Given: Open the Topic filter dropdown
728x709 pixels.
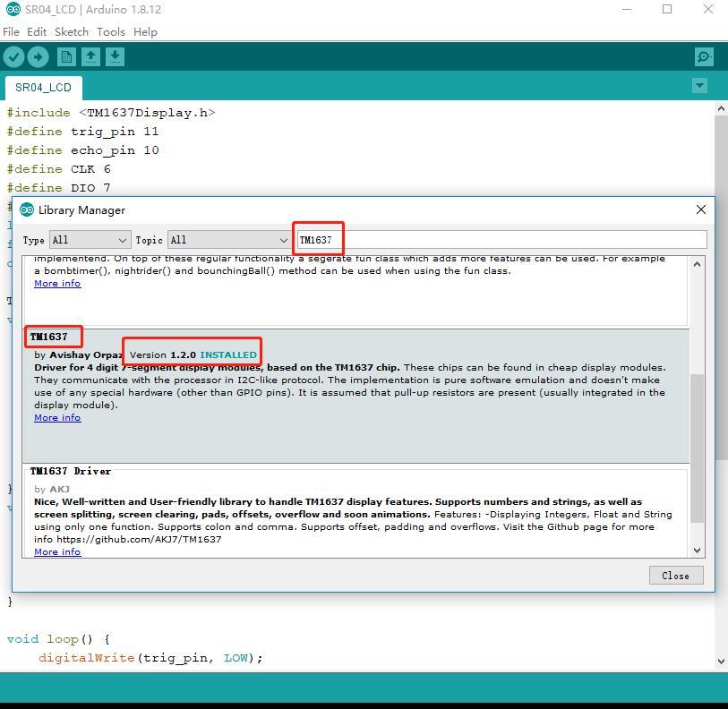Looking at the screenshot, I should tap(229, 240).
